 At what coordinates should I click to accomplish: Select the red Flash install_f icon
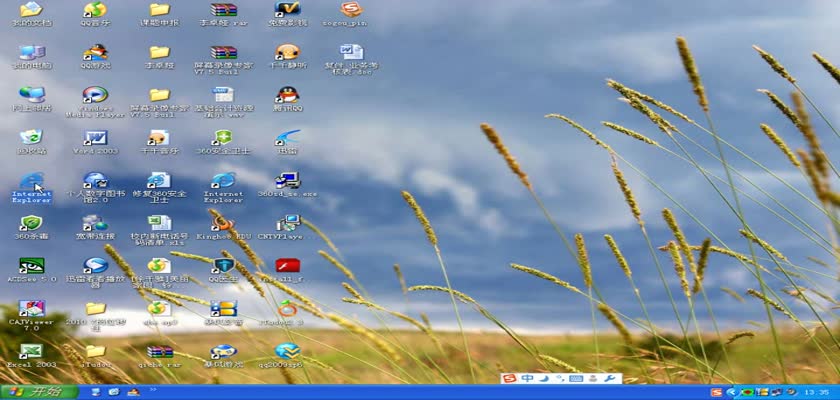(x=288, y=271)
